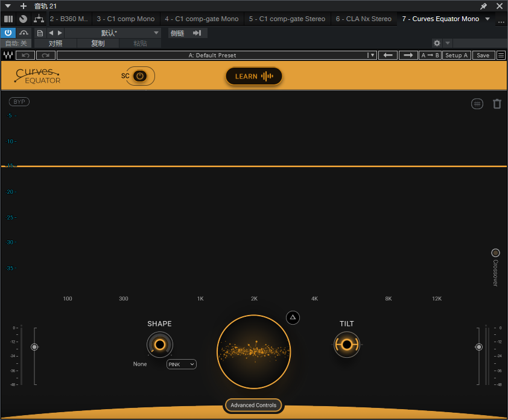This screenshot has width=508, height=420.
Task: Click the input level fader handle
Action: [34, 347]
